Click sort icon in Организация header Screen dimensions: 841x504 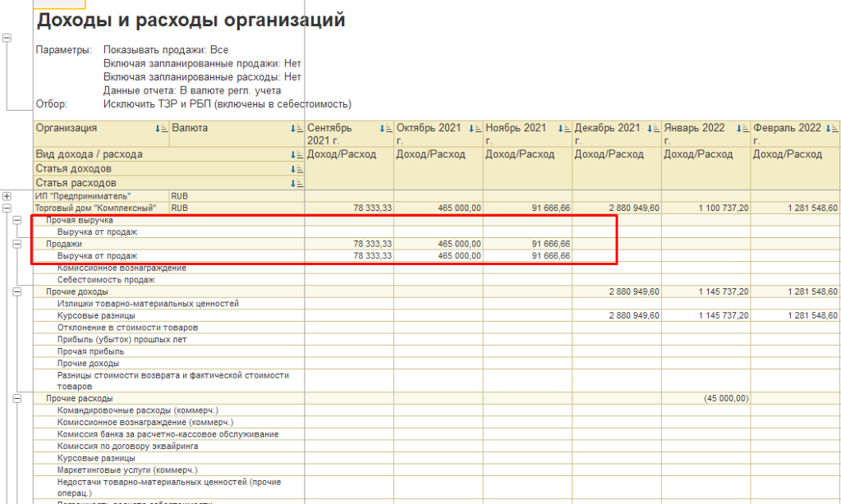pos(161,129)
